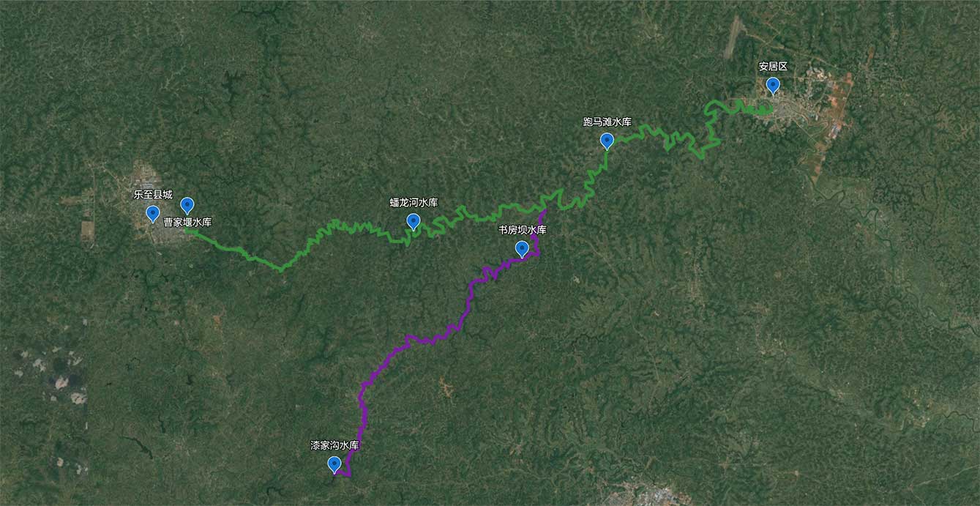980x506 pixels.
Task: Select the 曹家堰水库 location pin
Action: [187, 206]
